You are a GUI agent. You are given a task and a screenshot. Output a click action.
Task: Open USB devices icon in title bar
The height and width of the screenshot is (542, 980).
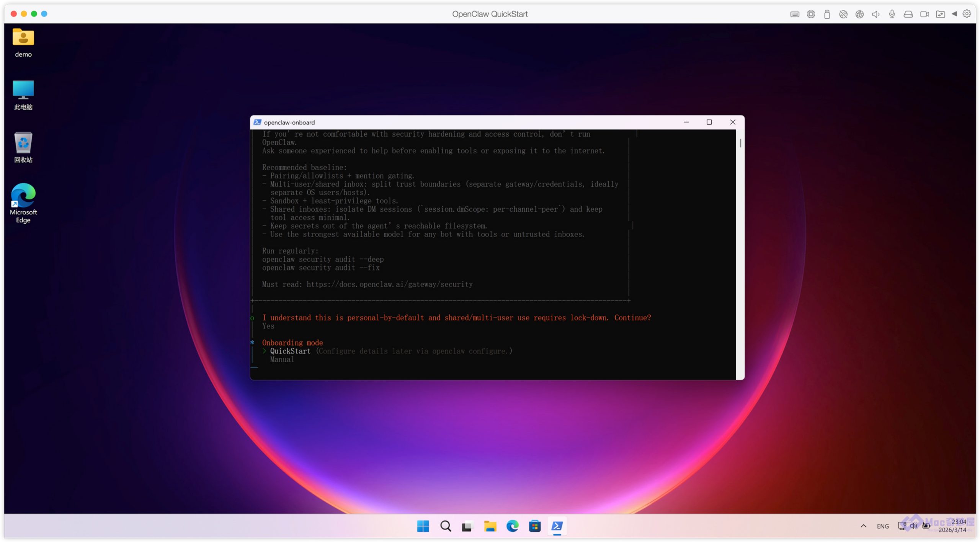pos(827,14)
